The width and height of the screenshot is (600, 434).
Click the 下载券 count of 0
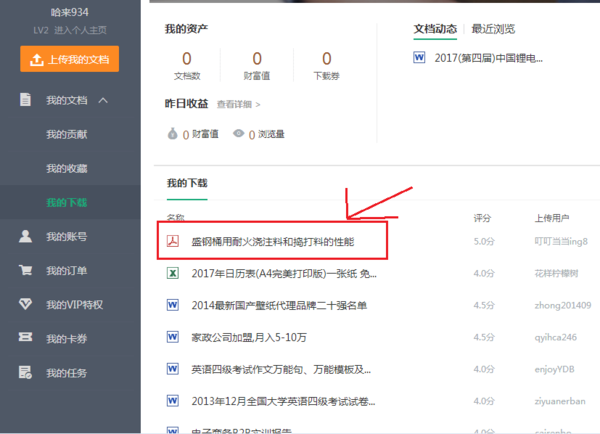tap(326, 59)
